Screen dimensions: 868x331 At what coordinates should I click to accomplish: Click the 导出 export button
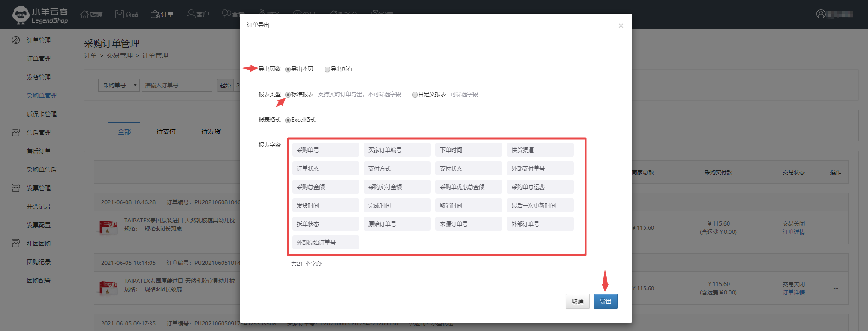coord(605,301)
